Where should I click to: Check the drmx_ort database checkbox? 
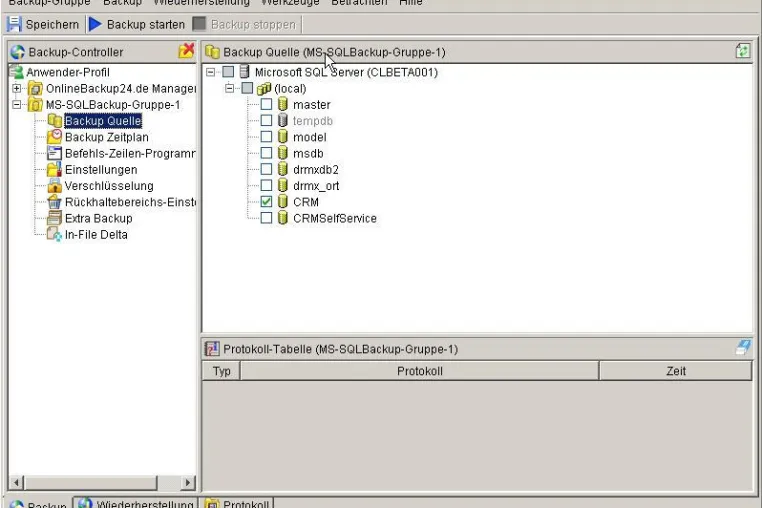(266, 185)
